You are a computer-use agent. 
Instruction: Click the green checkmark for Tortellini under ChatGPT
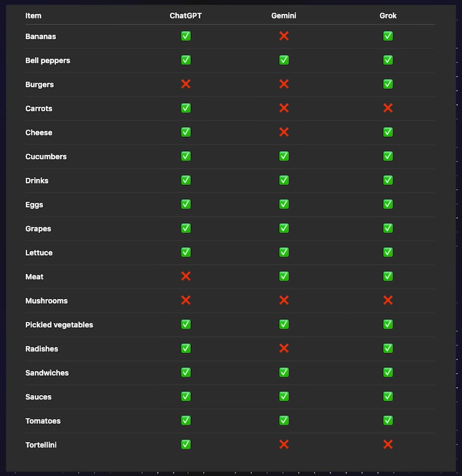click(x=186, y=445)
